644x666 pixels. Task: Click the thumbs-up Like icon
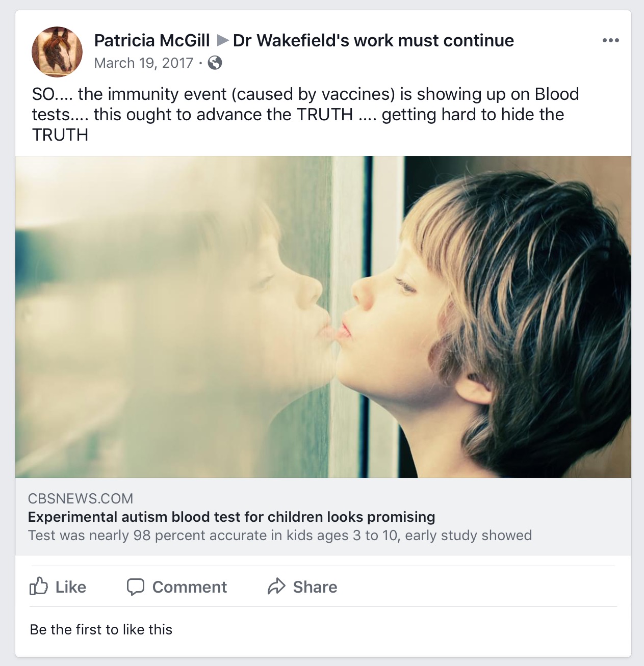pos(39,587)
